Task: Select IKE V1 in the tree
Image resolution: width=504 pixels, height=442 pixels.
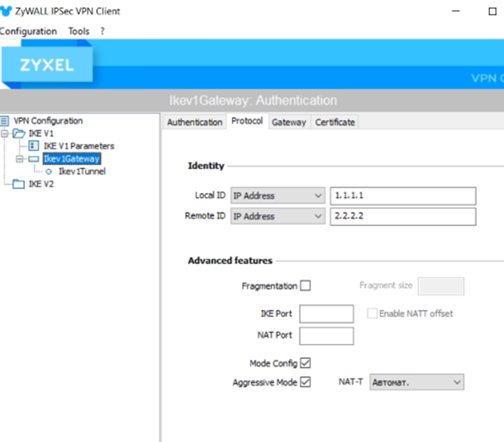Action: click(x=41, y=133)
